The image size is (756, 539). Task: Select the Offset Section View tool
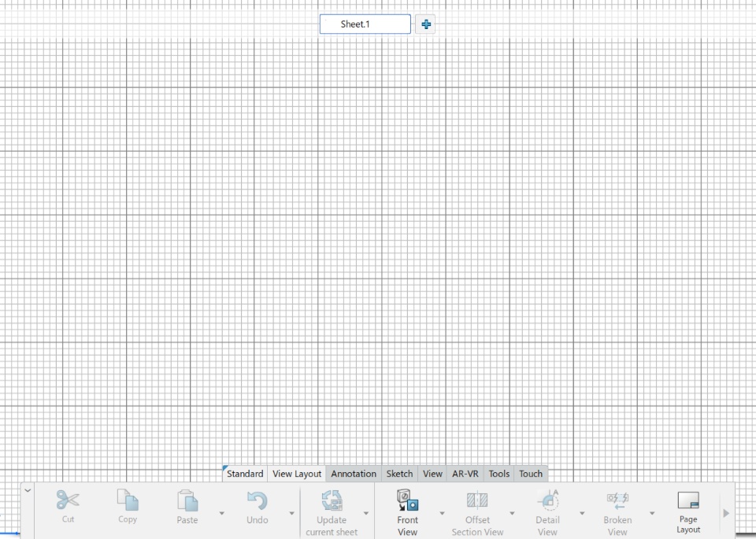click(477, 512)
